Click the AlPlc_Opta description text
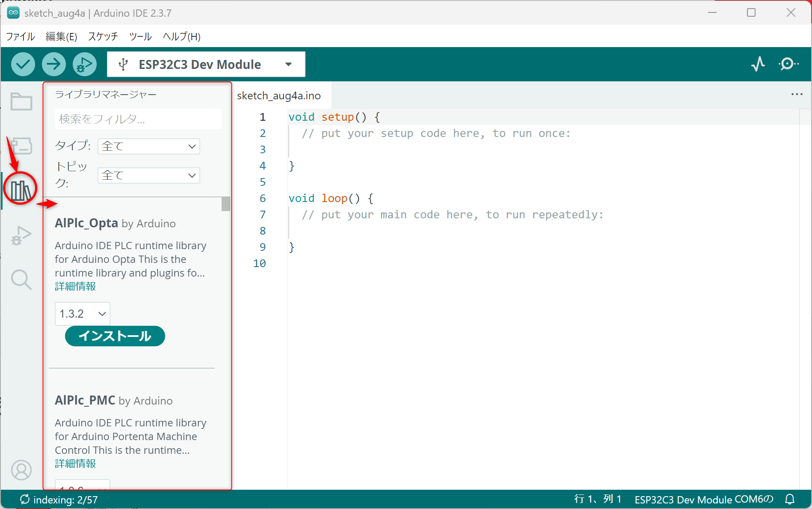This screenshot has width=812, height=509. (130, 259)
